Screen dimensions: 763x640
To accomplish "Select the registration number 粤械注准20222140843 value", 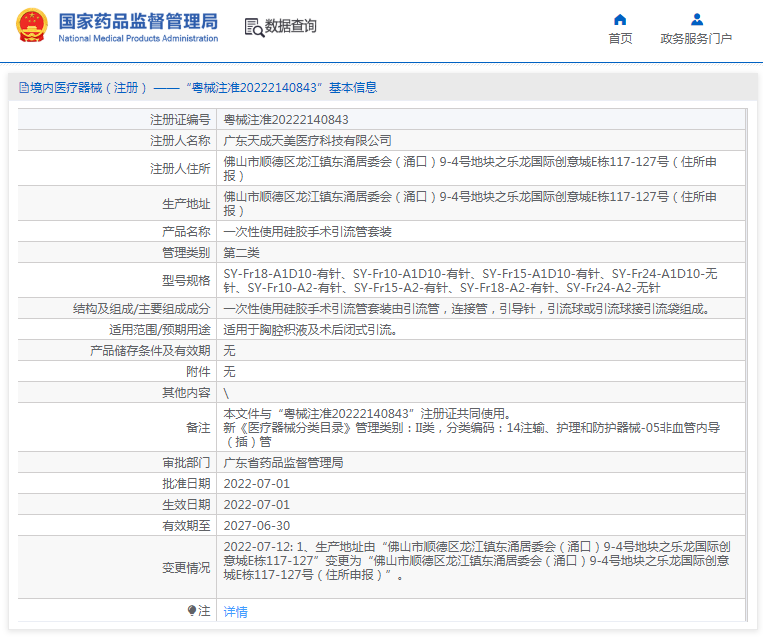I will coord(286,120).
